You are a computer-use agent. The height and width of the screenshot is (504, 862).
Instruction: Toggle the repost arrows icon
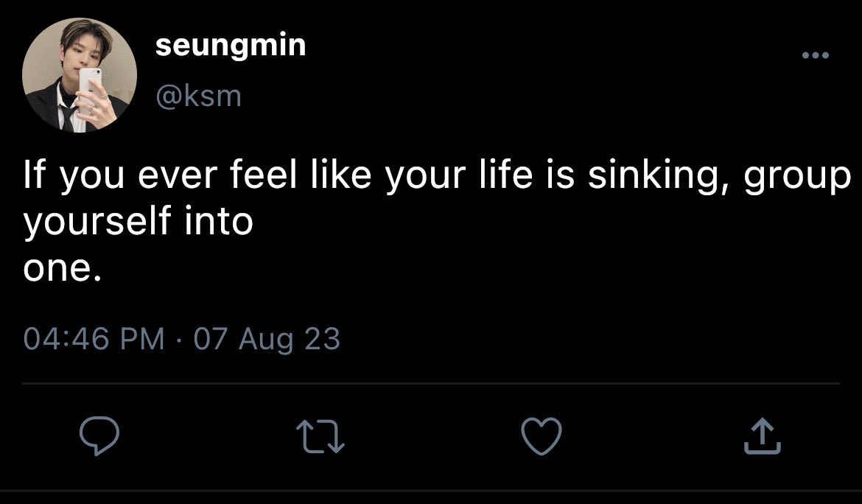pyautogui.click(x=320, y=438)
